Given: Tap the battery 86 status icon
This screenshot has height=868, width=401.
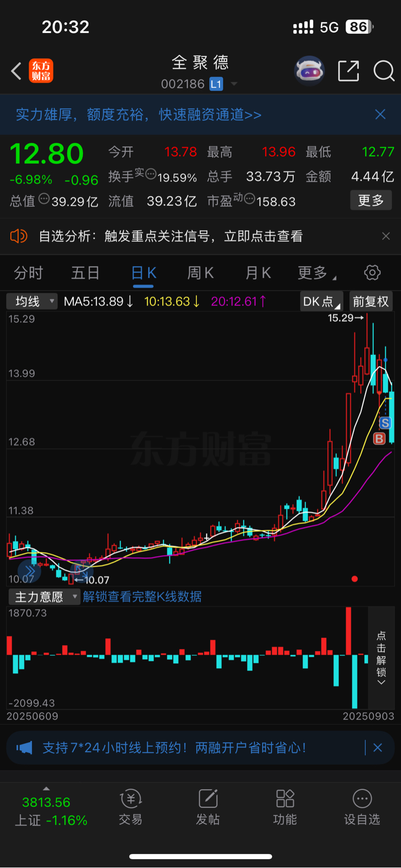Looking at the screenshot, I should click(359, 27).
